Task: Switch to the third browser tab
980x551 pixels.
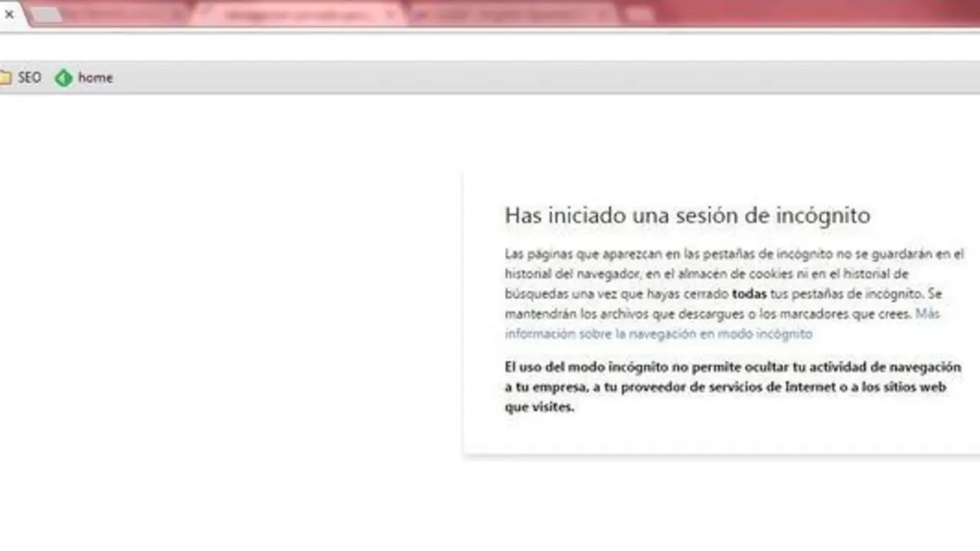Action: coord(291,15)
